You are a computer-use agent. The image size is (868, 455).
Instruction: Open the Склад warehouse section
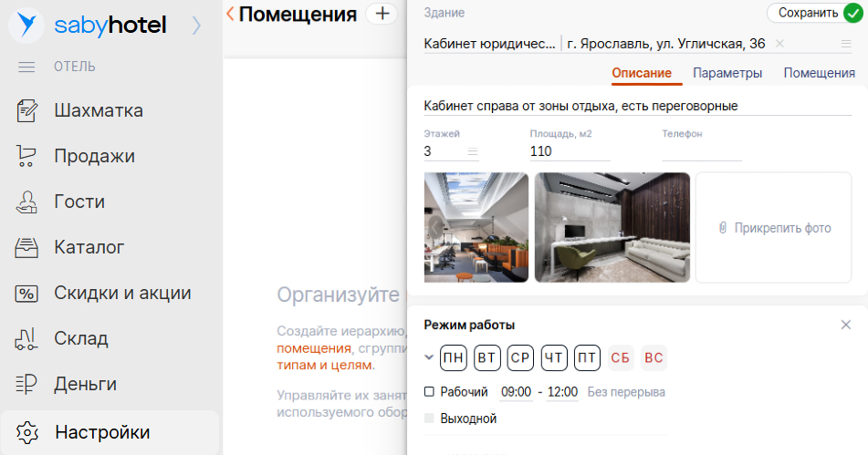coord(81,339)
